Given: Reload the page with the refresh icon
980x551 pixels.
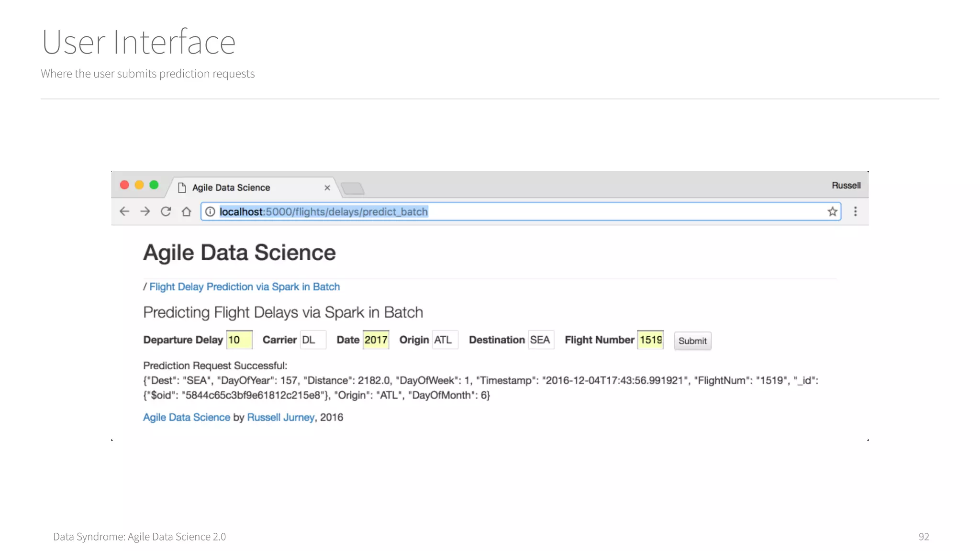Looking at the screenshot, I should click(x=166, y=211).
